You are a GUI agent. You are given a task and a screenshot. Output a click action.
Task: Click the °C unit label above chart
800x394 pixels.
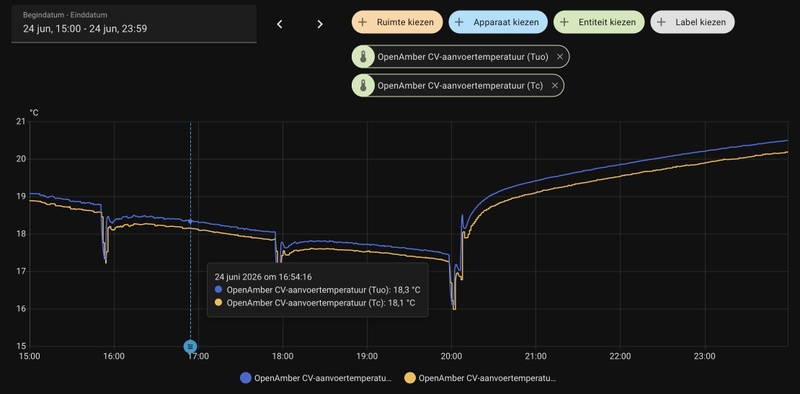[x=34, y=112]
